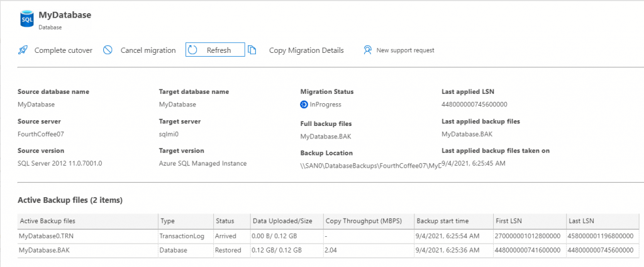Click the Refresh circular arrow icon
The width and height of the screenshot is (644, 267).
tap(193, 50)
